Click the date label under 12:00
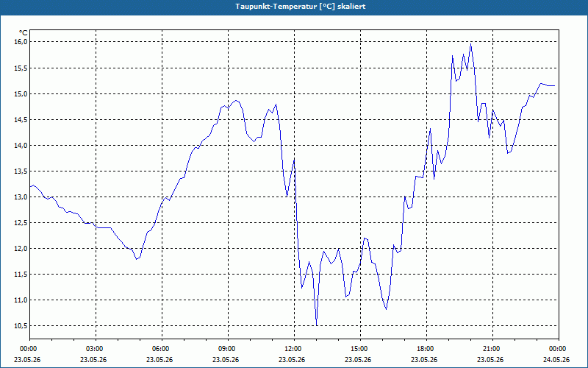588x368 pixels. (x=292, y=359)
